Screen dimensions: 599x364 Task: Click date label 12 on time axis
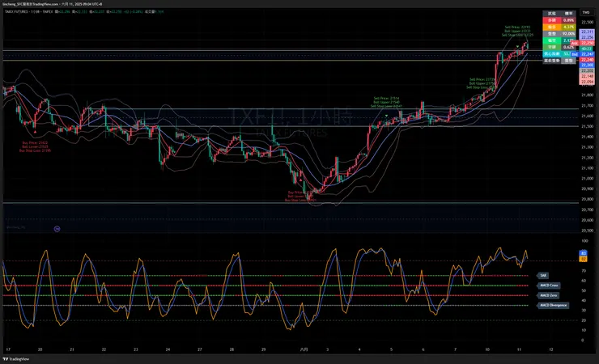[551, 349]
